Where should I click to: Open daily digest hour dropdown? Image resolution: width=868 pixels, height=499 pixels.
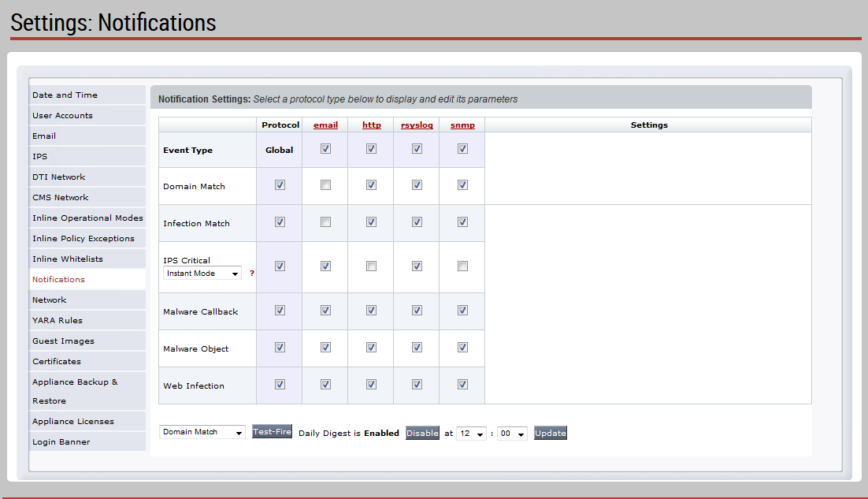[471, 434]
